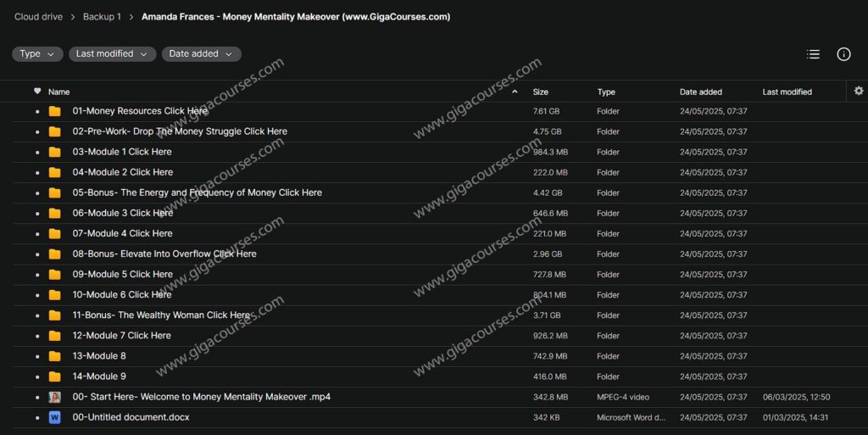Sort files by Size column header
868x435 pixels.
point(540,92)
